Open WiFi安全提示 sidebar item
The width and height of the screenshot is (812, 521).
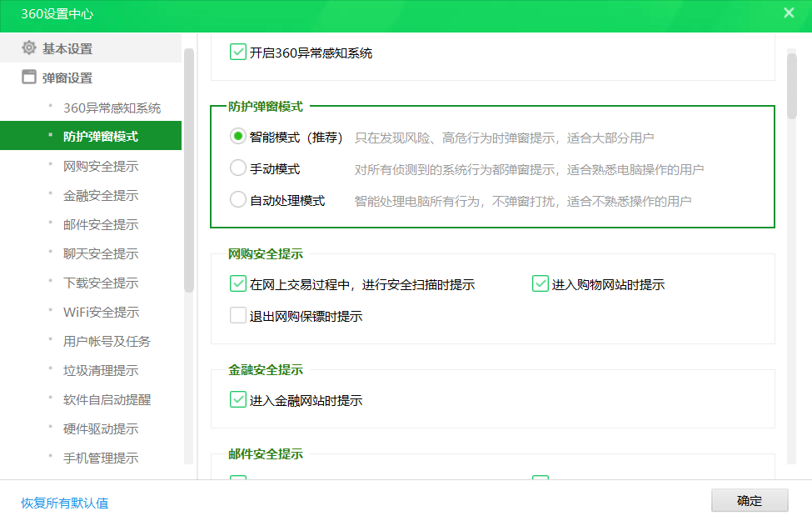pyautogui.click(x=101, y=312)
